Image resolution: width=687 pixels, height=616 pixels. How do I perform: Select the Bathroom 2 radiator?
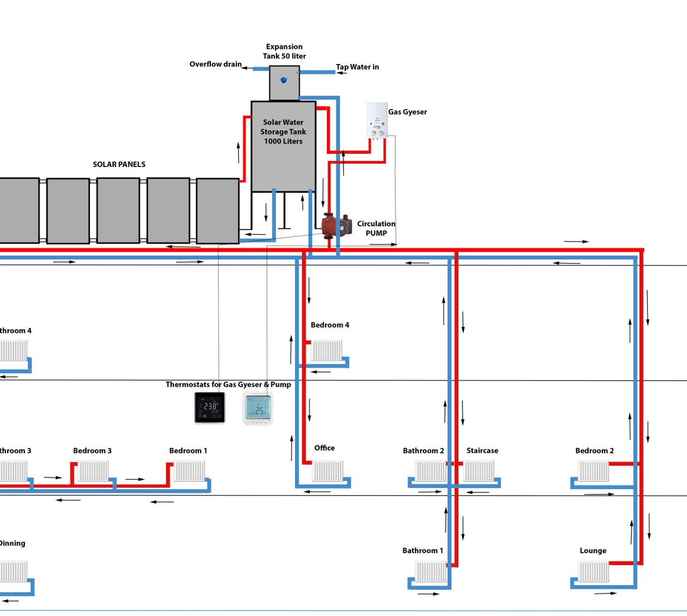click(431, 471)
